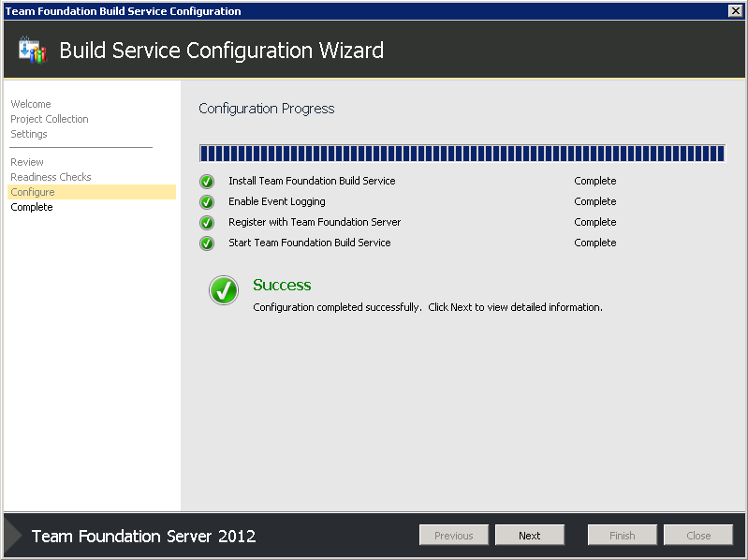Click the Enable Event Logging text
The image size is (748, 560).
pos(277,201)
